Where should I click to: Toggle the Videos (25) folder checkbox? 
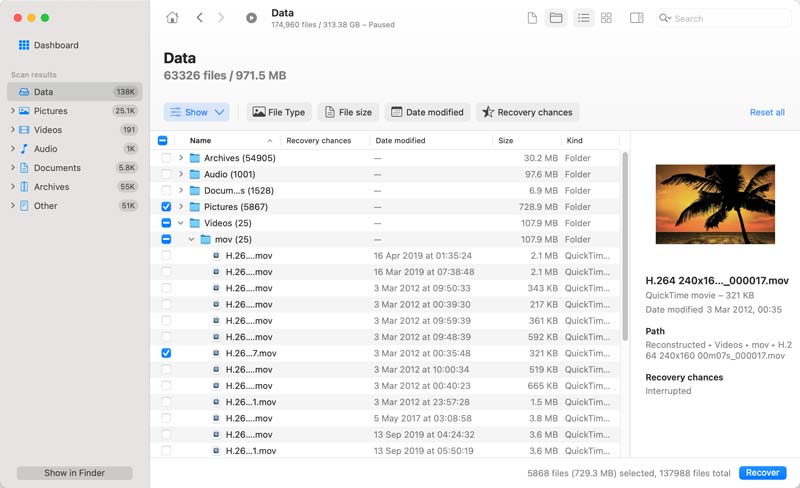point(166,223)
